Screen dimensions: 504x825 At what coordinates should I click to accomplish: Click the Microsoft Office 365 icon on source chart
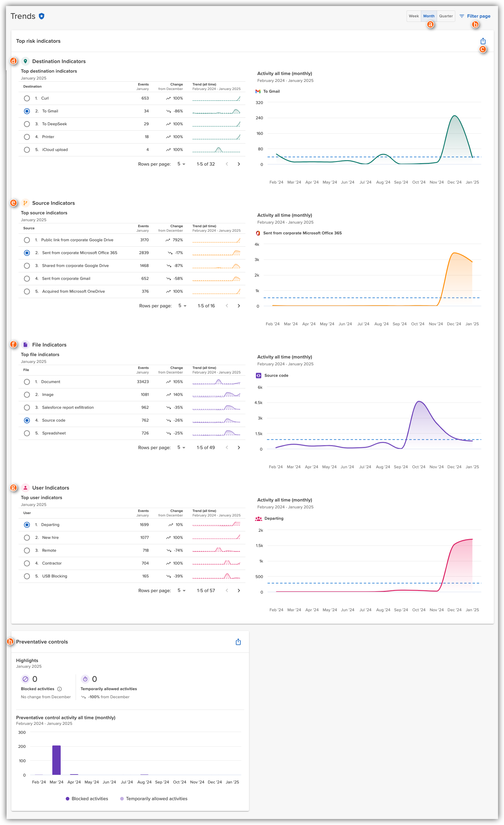258,233
